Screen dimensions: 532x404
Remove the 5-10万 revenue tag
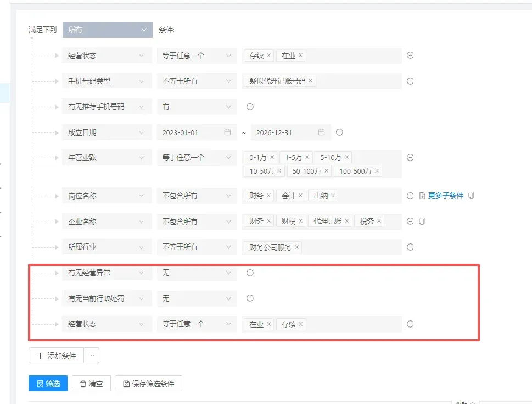[346, 157]
